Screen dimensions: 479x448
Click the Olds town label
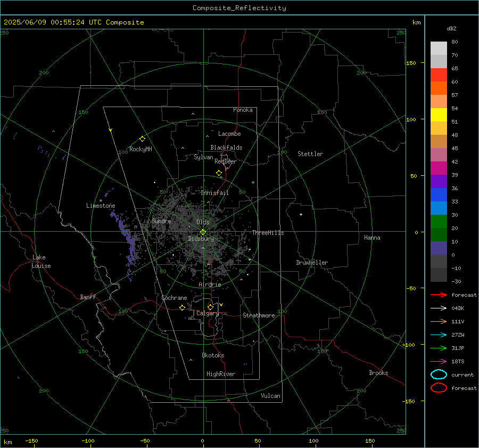[x=203, y=222]
